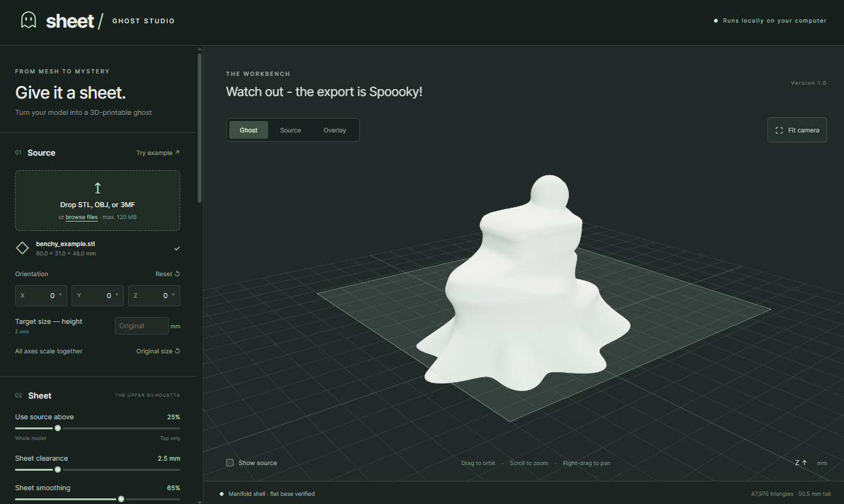Click the sheet wordmark in header
Image resolution: width=844 pixels, height=504 pixels.
70,21
